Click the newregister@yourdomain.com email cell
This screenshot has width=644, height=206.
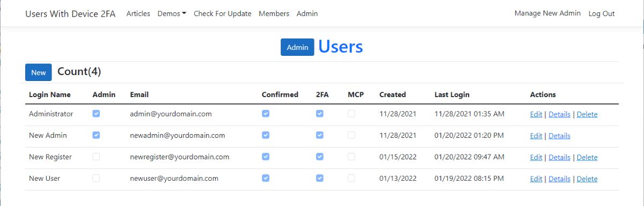tap(180, 157)
